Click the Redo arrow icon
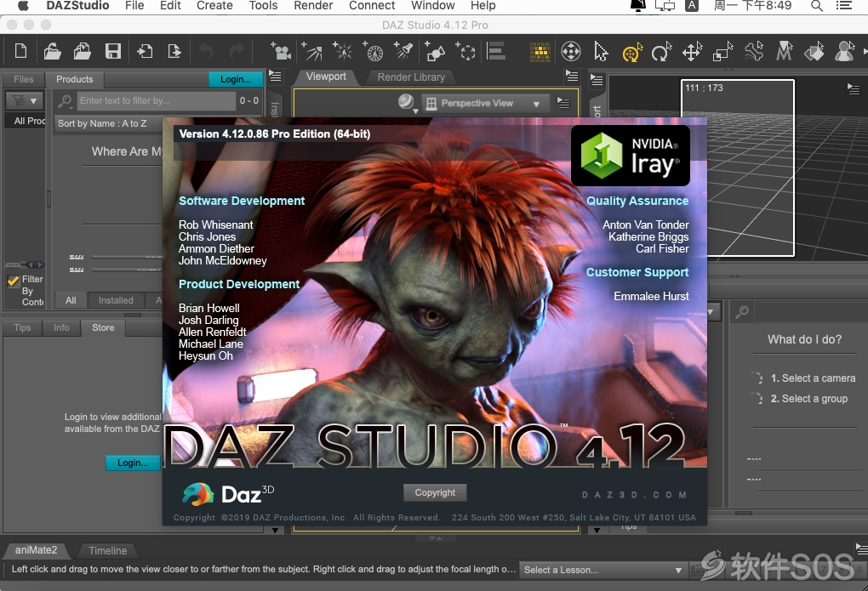Image resolution: width=868 pixels, height=591 pixels. 237,52
